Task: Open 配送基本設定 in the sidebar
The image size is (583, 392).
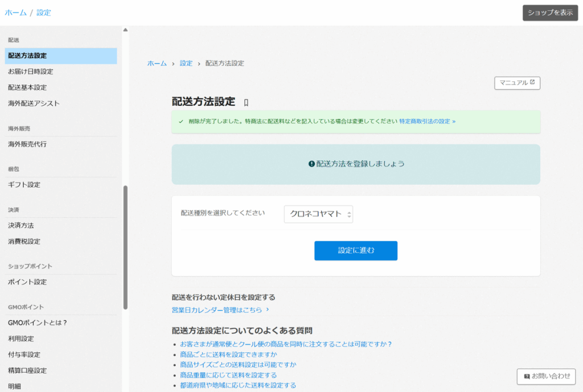Action: (x=27, y=88)
